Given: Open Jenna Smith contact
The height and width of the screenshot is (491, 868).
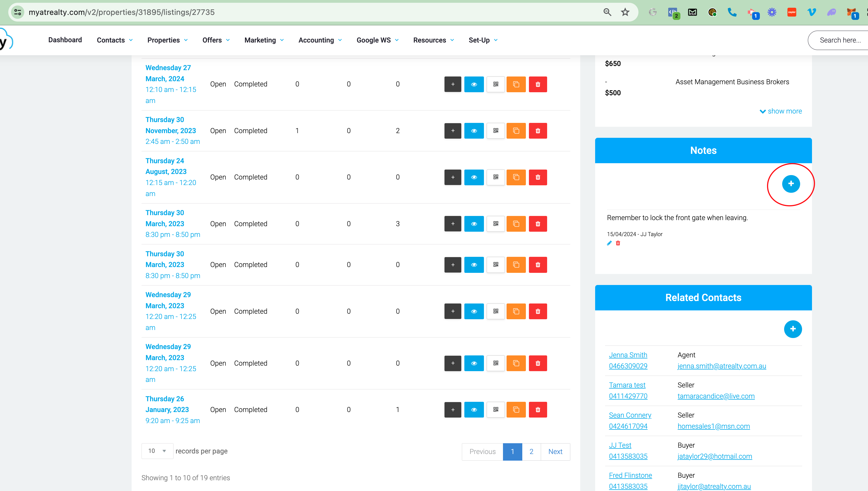Looking at the screenshot, I should click(x=628, y=355).
